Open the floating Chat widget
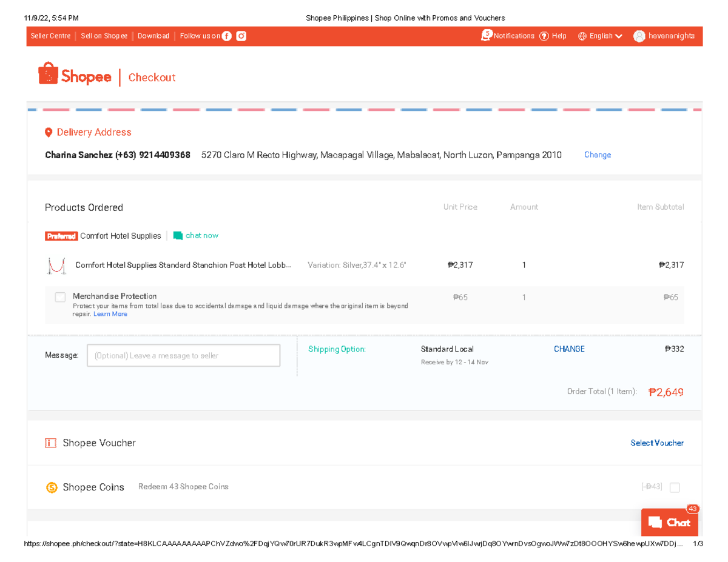The width and height of the screenshot is (728, 562). tap(669, 522)
